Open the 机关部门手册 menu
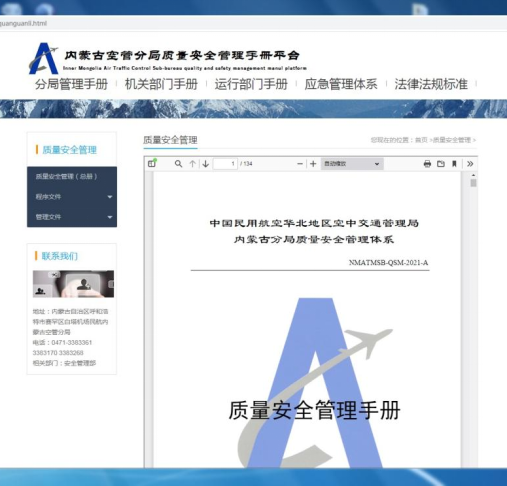507x486 pixels. 161,84
